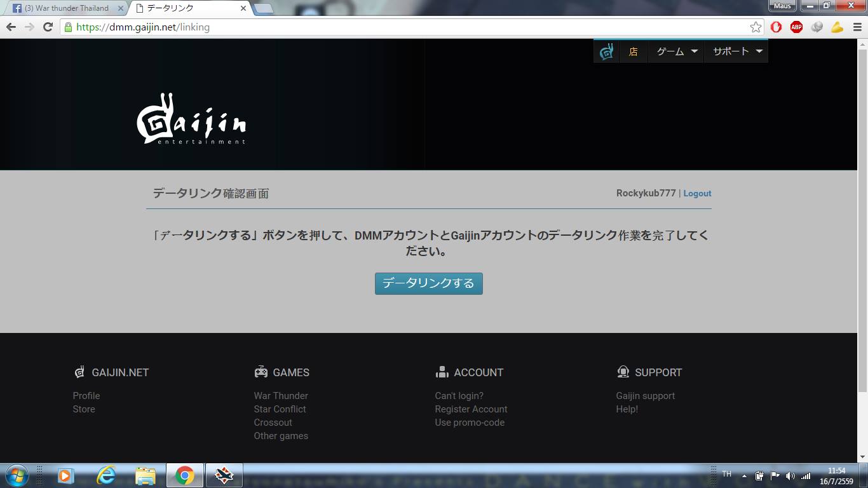
Task: Open the Store footer link
Action: (84, 409)
